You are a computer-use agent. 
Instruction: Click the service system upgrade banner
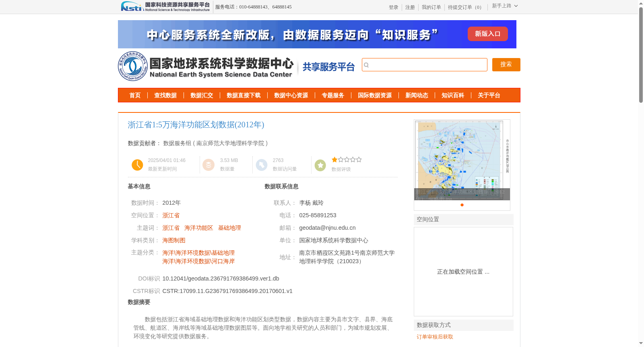317,34
